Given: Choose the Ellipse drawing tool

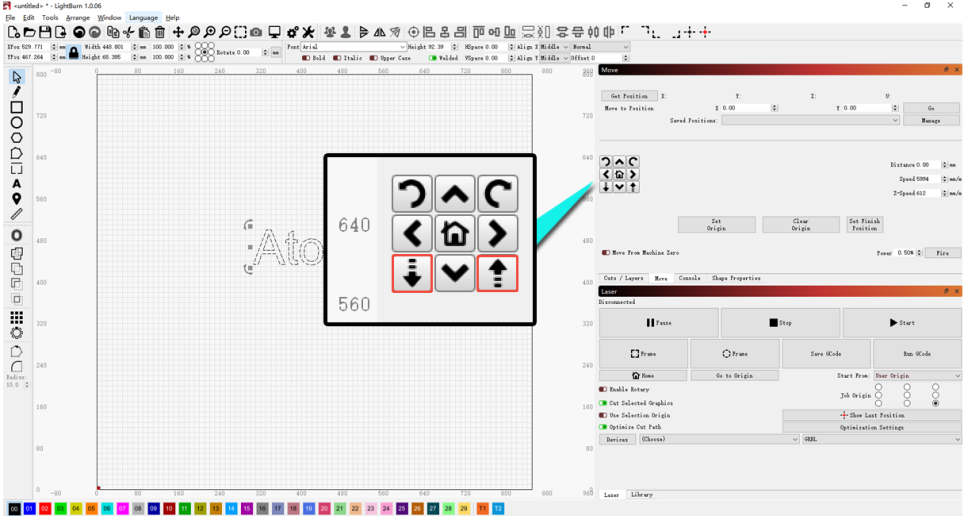Looking at the screenshot, I should [x=17, y=122].
